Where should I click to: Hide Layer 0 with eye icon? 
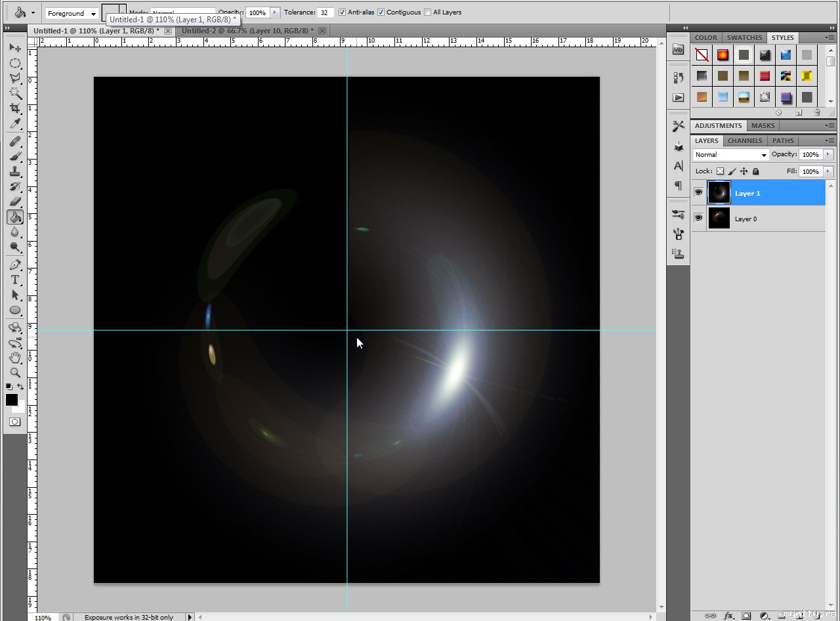pos(698,218)
